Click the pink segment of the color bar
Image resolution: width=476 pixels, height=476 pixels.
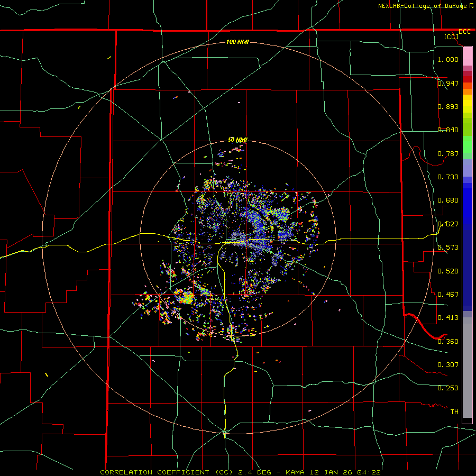click(x=467, y=57)
